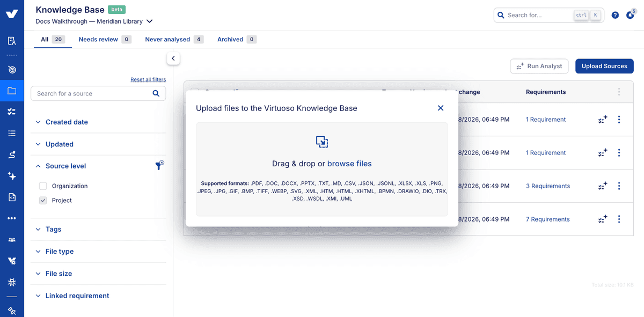The height and width of the screenshot is (317, 644).
Task: Switch to the Archived tab
Action: pyautogui.click(x=237, y=39)
